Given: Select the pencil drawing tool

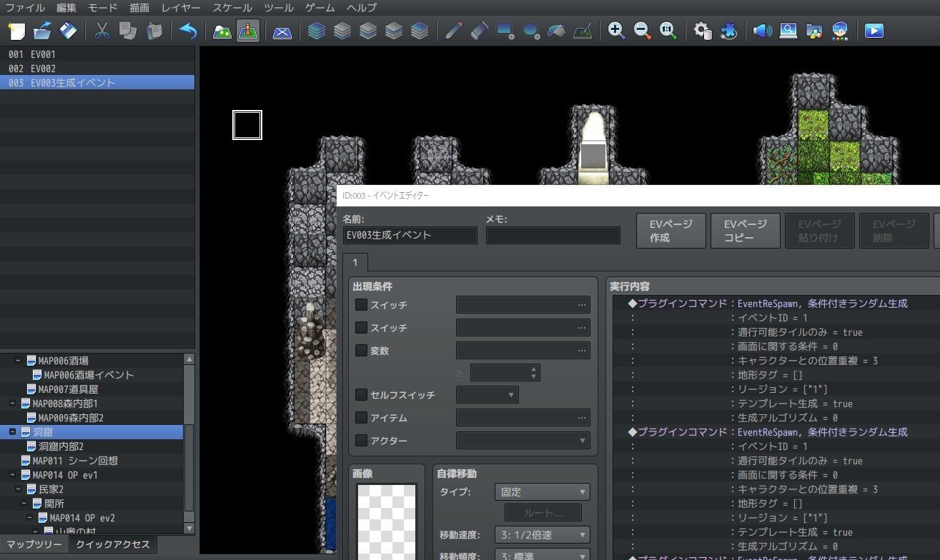Looking at the screenshot, I should [x=455, y=31].
